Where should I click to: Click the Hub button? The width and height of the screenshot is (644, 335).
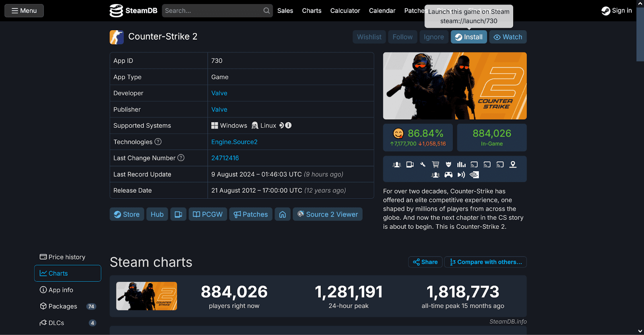[157, 214]
